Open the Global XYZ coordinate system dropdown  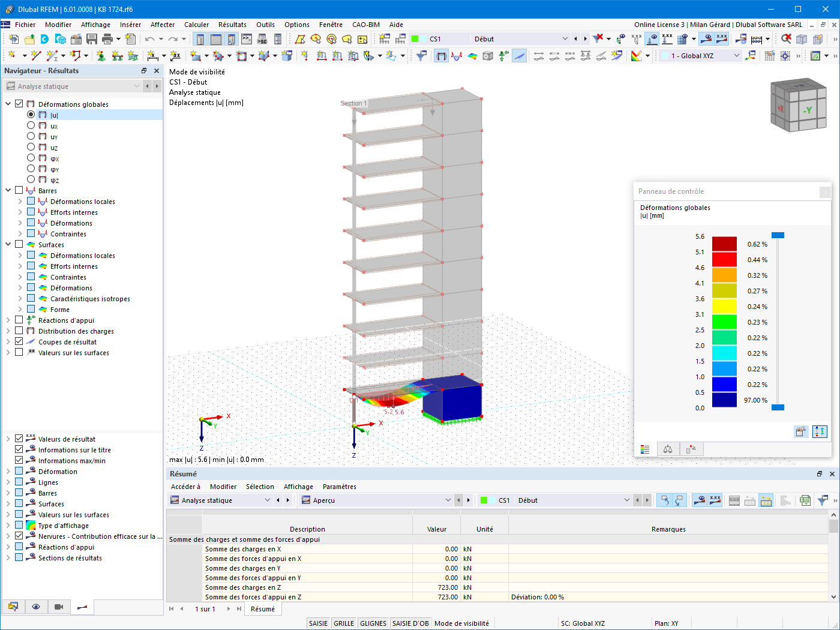pyautogui.click(x=701, y=56)
